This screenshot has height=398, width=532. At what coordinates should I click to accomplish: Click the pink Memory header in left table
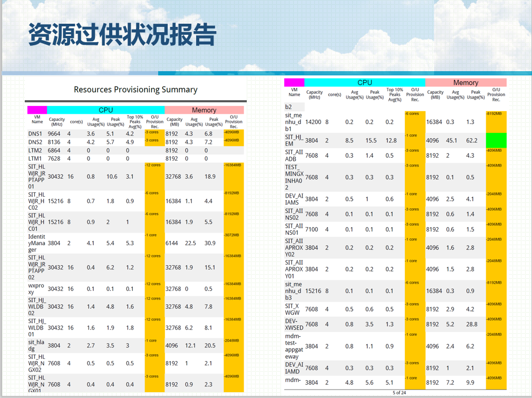tap(204, 110)
